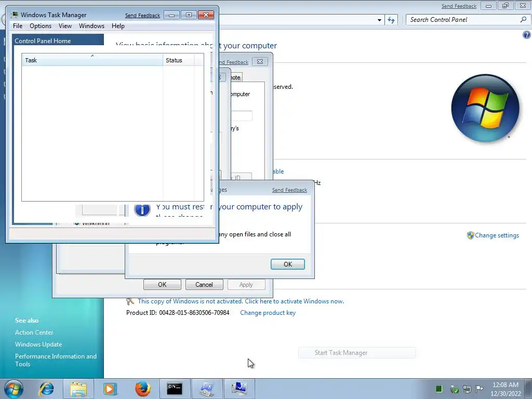
Task: Launch Internet Explorer from the taskbar
Action: pos(46,389)
